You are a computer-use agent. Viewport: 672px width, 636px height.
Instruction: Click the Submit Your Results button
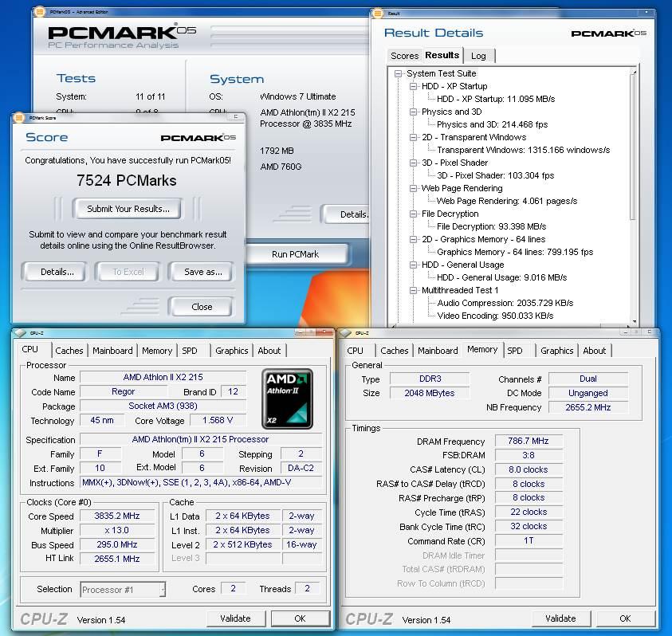point(128,209)
